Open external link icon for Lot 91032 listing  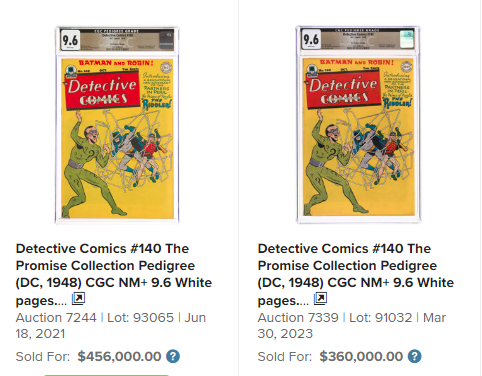(x=320, y=299)
